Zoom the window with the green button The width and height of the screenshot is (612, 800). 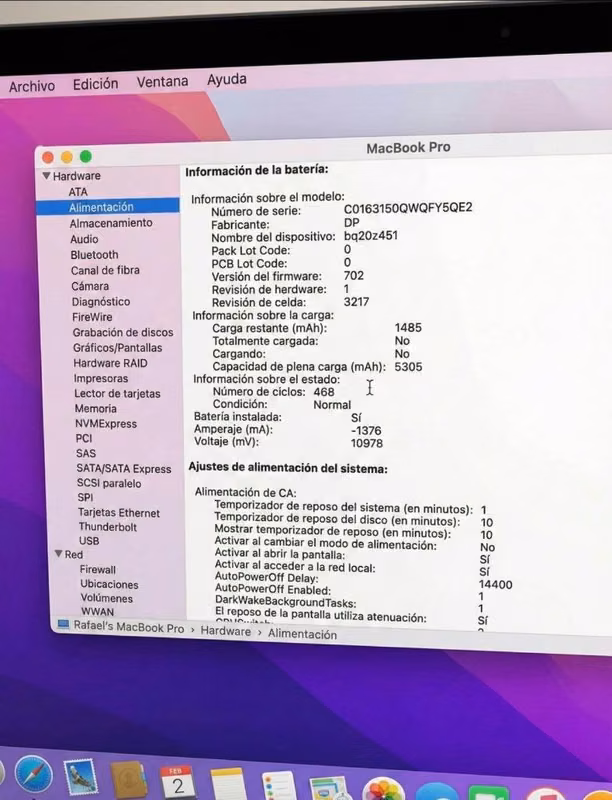[86, 156]
